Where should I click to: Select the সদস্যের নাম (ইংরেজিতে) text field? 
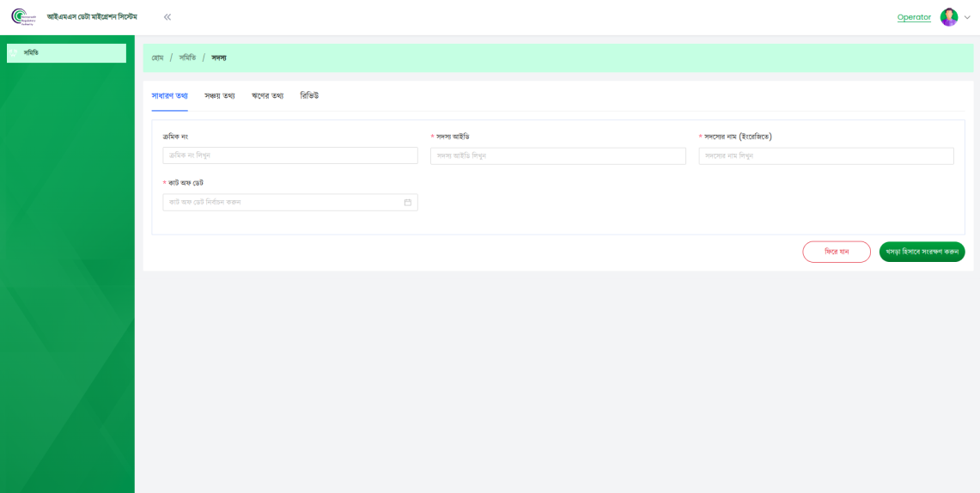(x=825, y=155)
